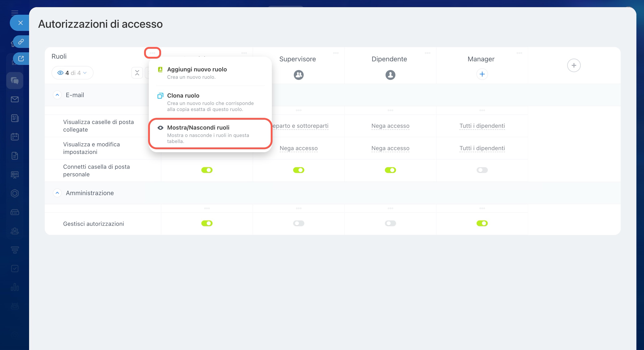
Task: Collapse the Amministrazione section
Action: [57, 193]
